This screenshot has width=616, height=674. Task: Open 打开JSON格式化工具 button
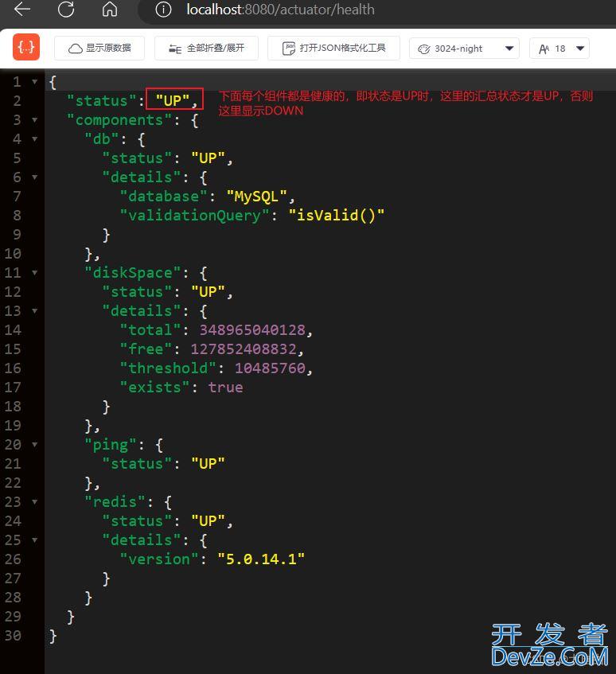[333, 48]
